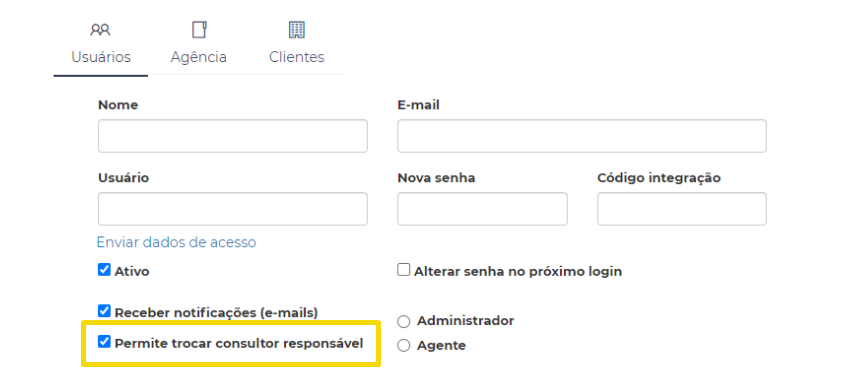
Task: Click the Código integração label text
Action: tap(659, 178)
